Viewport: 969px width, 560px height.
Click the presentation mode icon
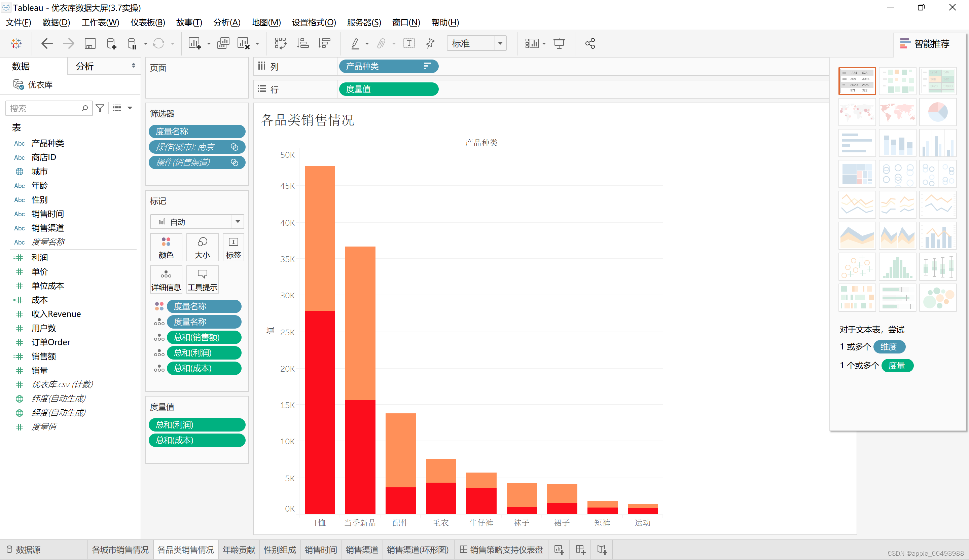click(x=559, y=43)
